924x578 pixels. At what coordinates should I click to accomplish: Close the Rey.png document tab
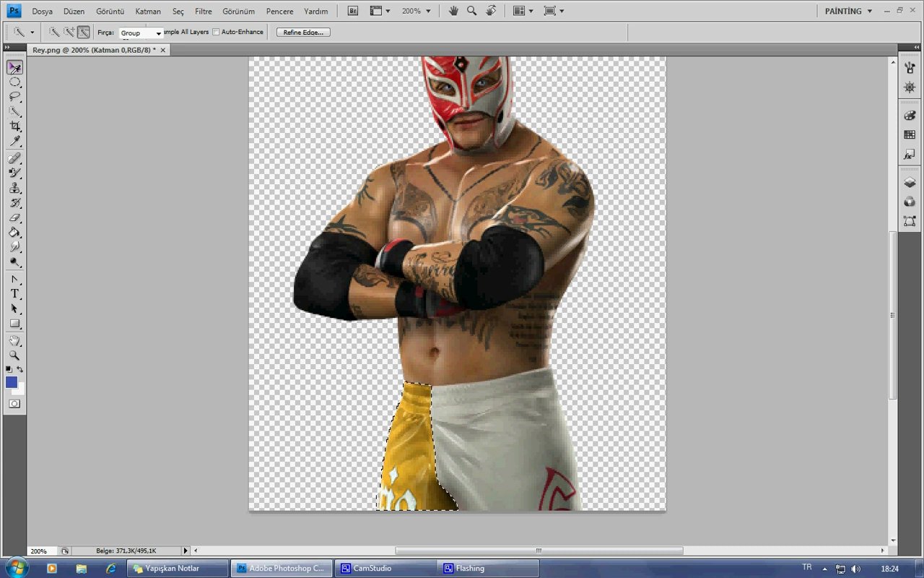click(x=163, y=50)
